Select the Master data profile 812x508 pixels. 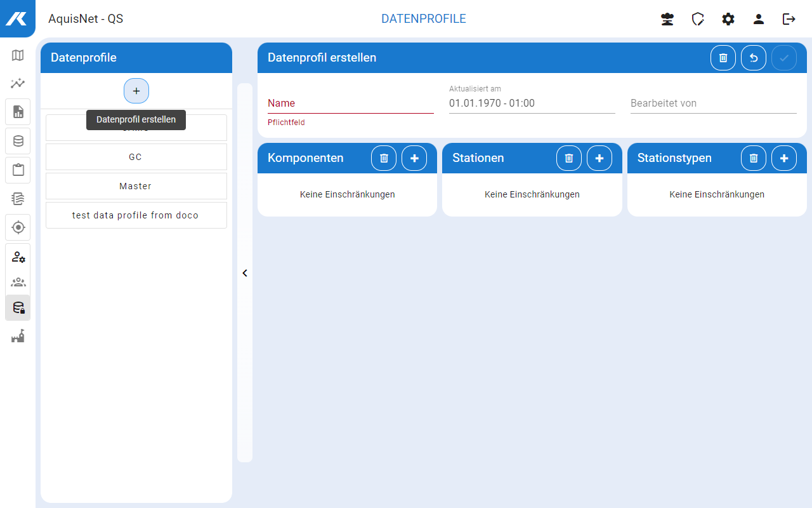coord(136,186)
